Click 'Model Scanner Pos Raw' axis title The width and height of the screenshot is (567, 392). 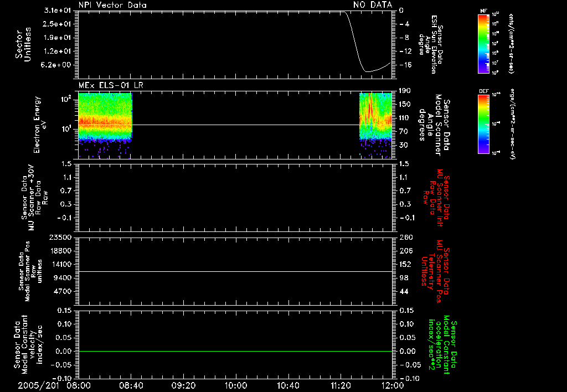[x=30, y=271]
